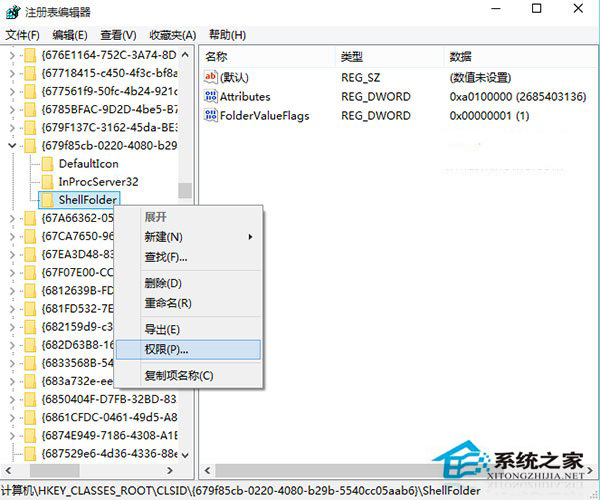Choose 复制项名称(C) in context menu
Viewport: 600px width, 500px height.
tap(188, 375)
